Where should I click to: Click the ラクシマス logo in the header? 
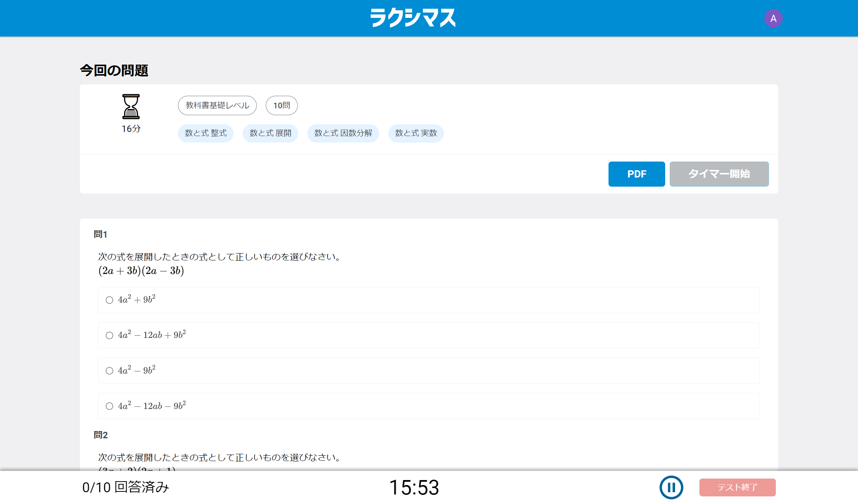click(x=413, y=17)
